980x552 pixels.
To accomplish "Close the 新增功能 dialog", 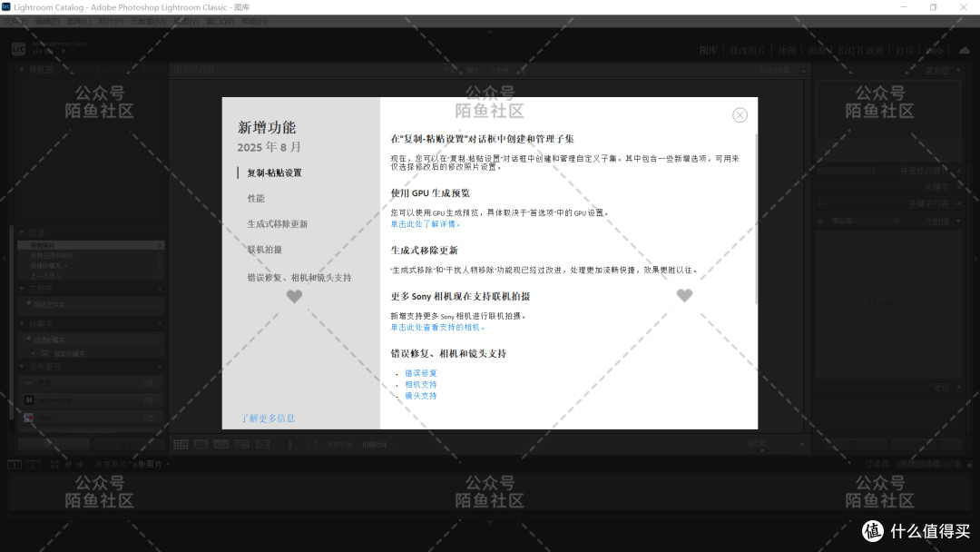I will [x=740, y=115].
